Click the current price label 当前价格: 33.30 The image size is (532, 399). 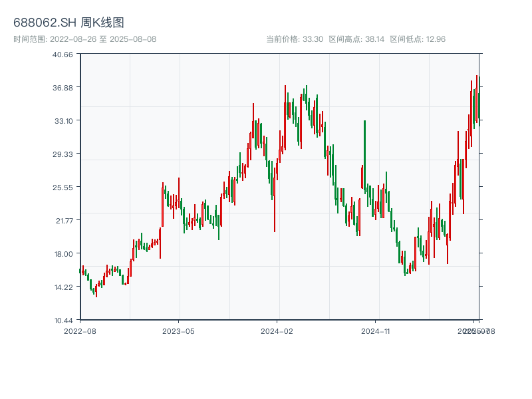(x=295, y=39)
